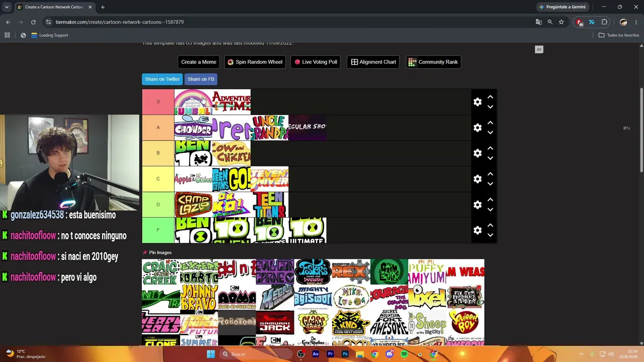Pick the Camp Lazlo logo in D tier
Viewport: 644px width, 362px height.
click(193, 205)
